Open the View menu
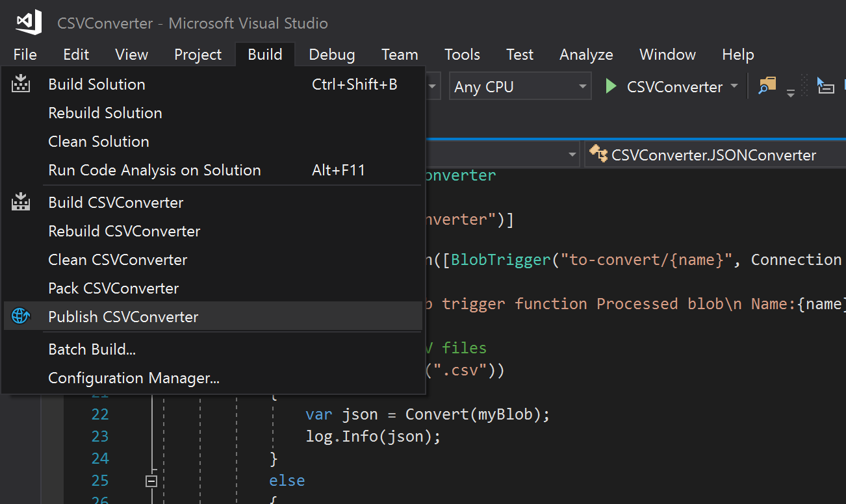Screen dimensions: 846x504 (x=132, y=55)
